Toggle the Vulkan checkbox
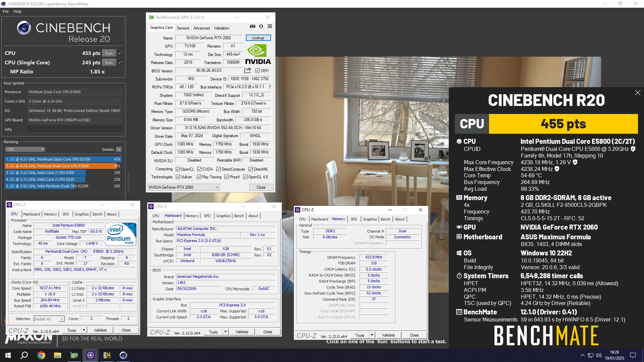644x362 pixels. tap(178, 177)
